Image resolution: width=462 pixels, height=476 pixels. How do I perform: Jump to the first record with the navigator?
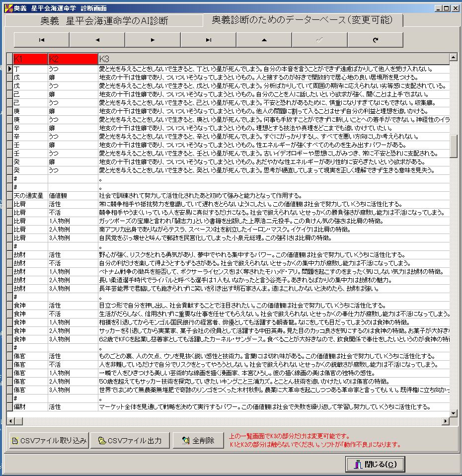pos(42,40)
